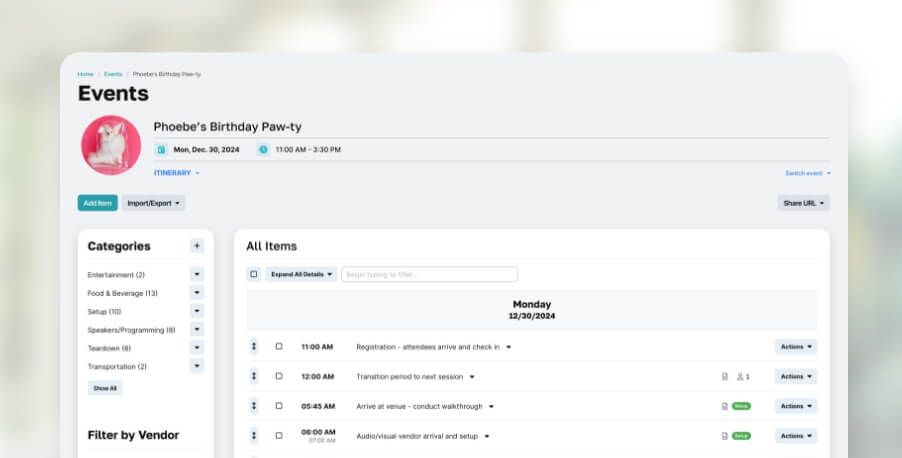Open Actions menu for Audio/visual vendor row
Viewport: 902px width, 458px height.
point(796,436)
